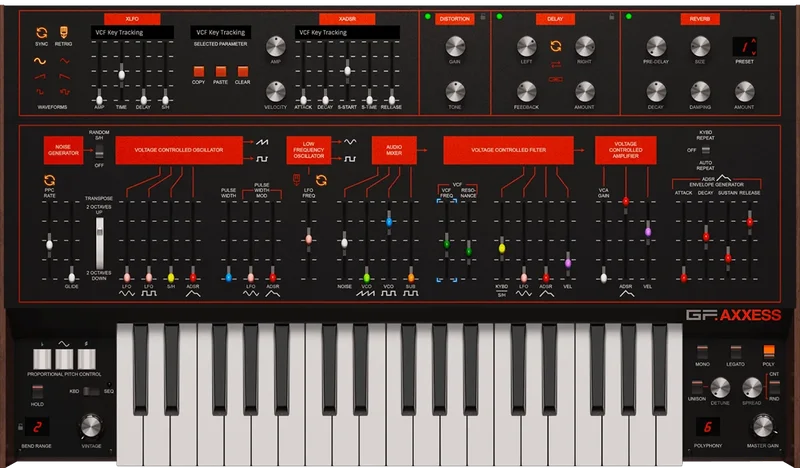Click the Reverb Damping knob
The height and width of the screenshot is (468, 800).
tap(700, 92)
